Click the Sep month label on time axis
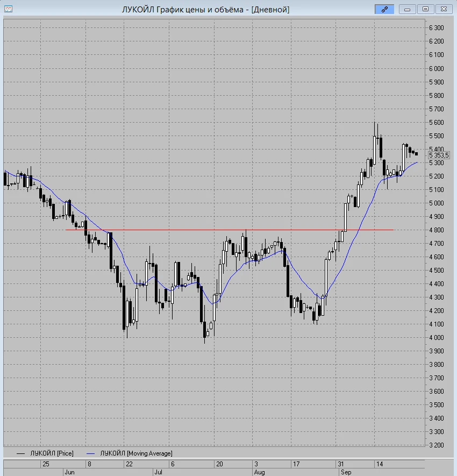This screenshot has height=476, width=457. pyautogui.click(x=346, y=472)
